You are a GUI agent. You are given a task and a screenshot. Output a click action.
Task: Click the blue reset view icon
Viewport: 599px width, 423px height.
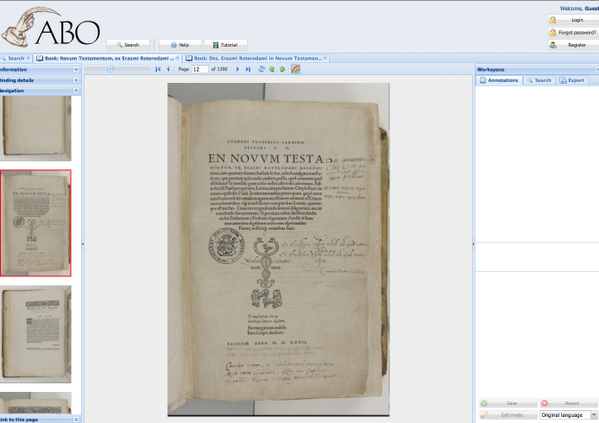pyautogui.click(x=261, y=69)
